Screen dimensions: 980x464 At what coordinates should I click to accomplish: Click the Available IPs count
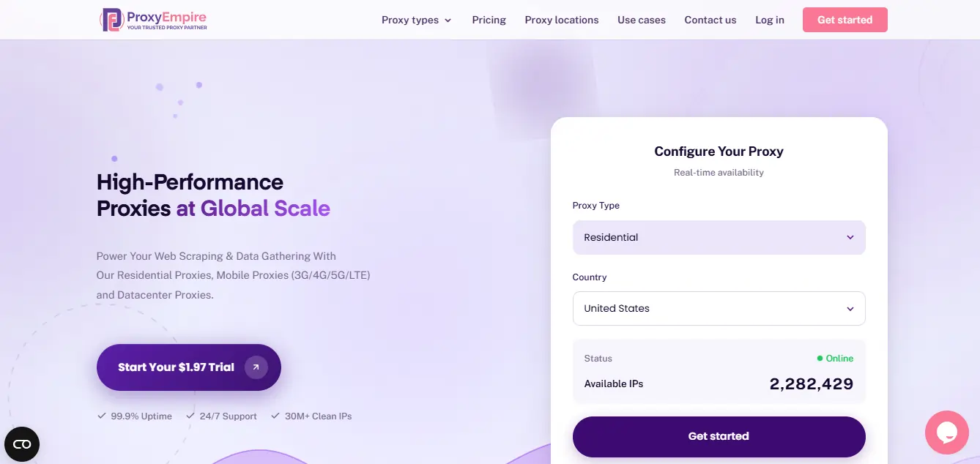pos(811,383)
